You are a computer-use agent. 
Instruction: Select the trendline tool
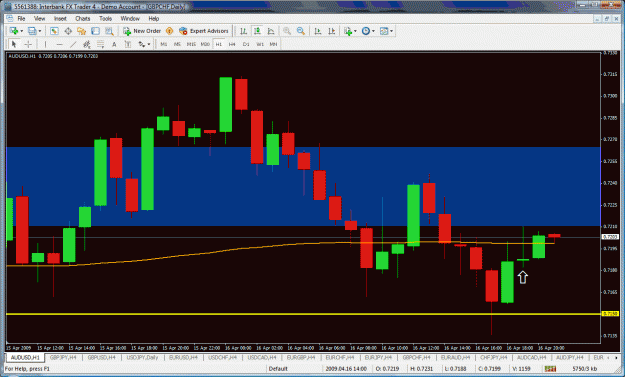(73, 44)
